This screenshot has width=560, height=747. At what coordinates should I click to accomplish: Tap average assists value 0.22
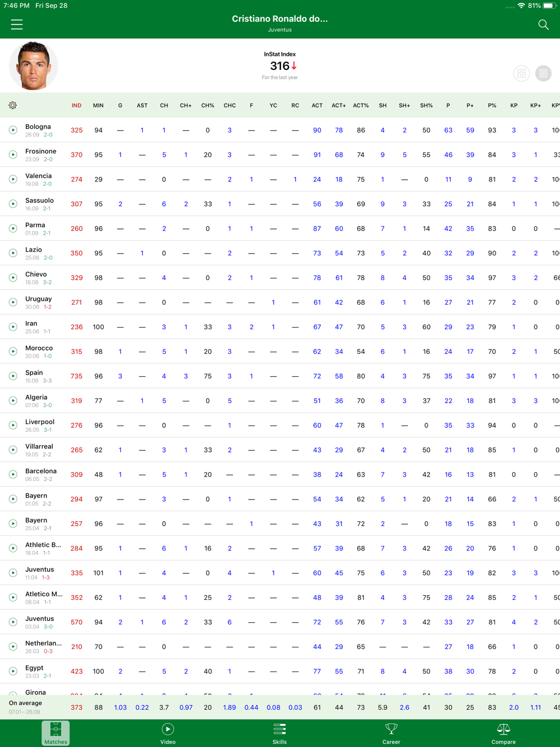142,708
